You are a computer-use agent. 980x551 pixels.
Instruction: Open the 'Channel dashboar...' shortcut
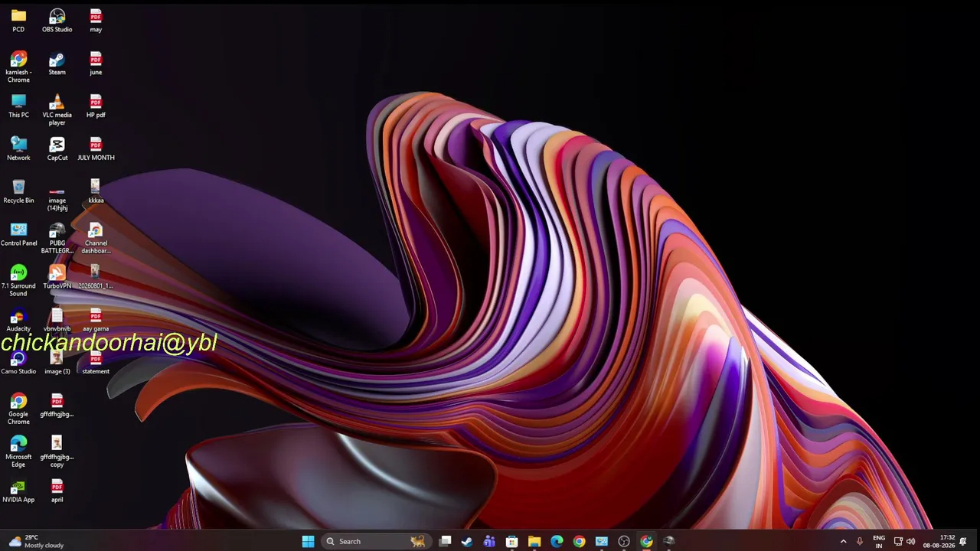click(96, 239)
